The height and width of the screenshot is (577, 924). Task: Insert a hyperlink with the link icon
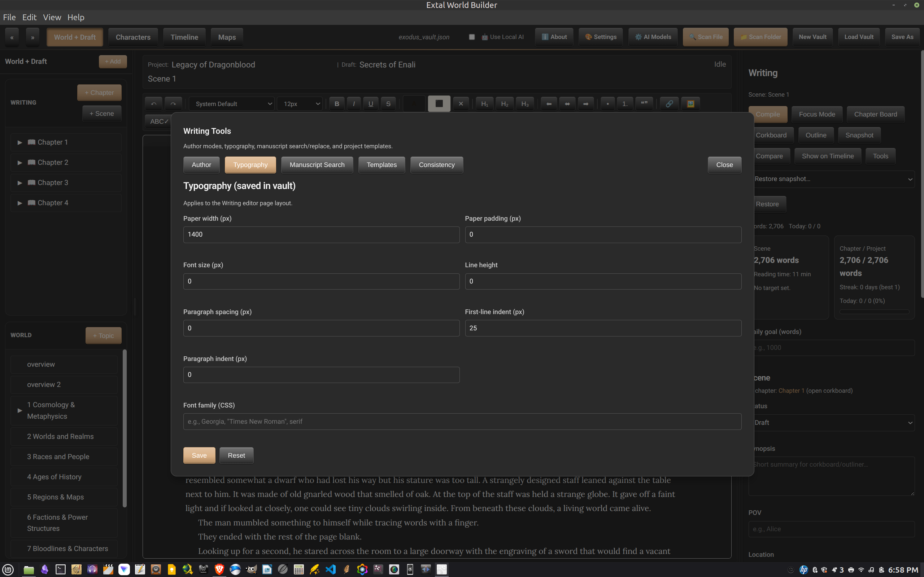click(x=669, y=104)
